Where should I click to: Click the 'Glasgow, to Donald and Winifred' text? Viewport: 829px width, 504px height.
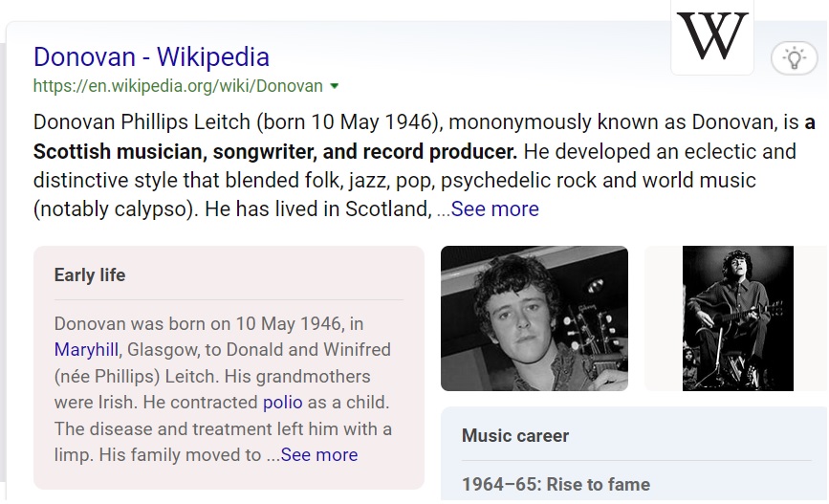point(259,350)
